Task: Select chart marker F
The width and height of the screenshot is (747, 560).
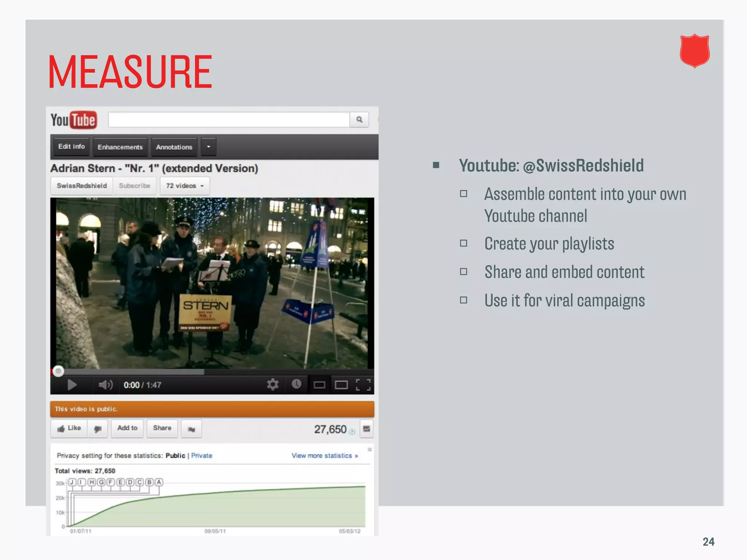Action: pyautogui.click(x=111, y=482)
